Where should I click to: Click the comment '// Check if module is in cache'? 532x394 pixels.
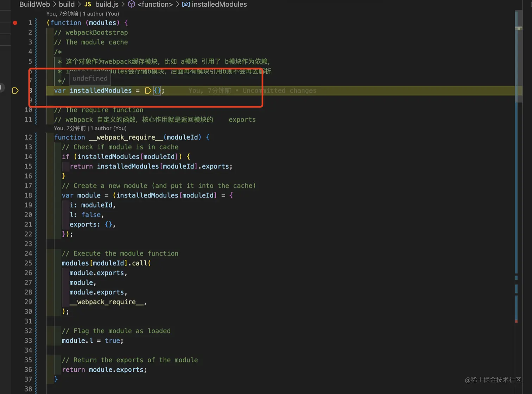pos(120,147)
